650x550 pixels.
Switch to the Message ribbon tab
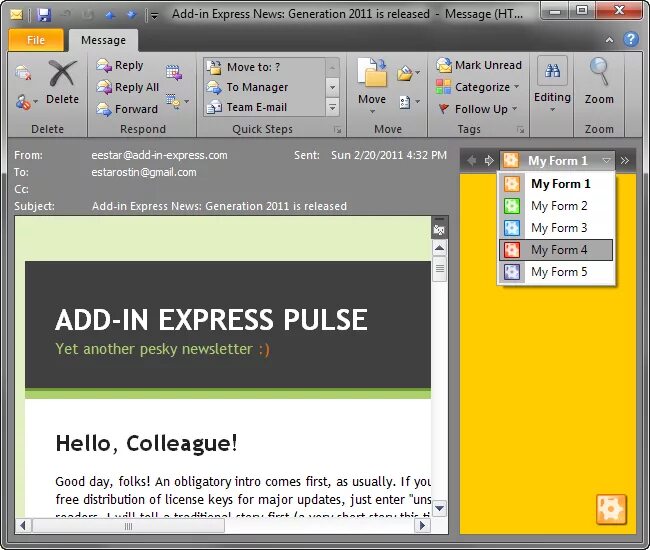[103, 40]
